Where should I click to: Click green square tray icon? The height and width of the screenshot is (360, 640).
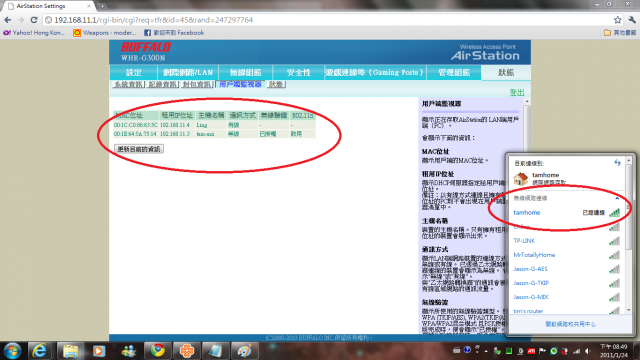tap(509, 351)
